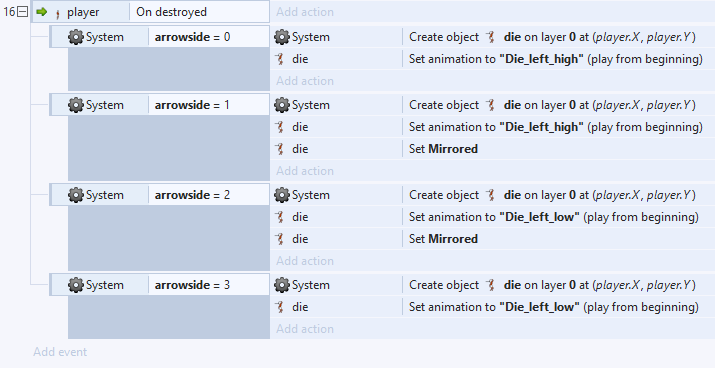Select the player sprite icon in event 16
This screenshot has height=368, width=715.
pyautogui.click(x=57, y=14)
